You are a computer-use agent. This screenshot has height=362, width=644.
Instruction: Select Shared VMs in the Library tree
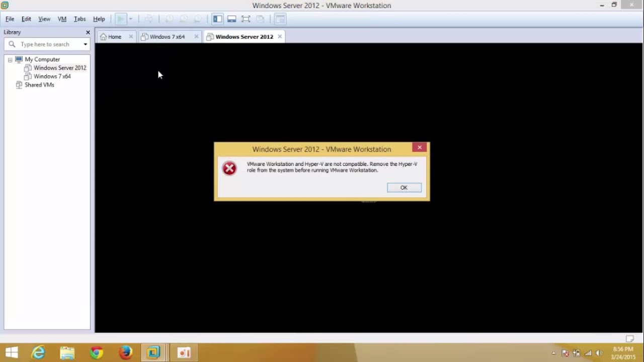pos(39,85)
